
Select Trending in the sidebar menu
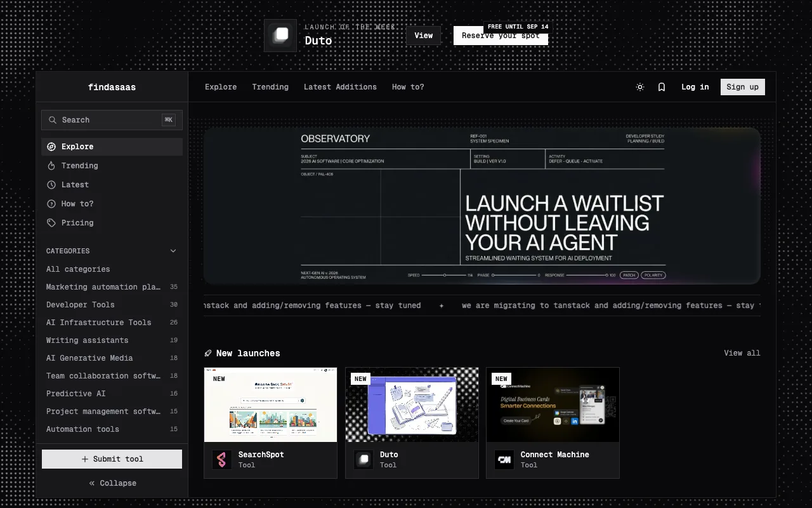point(112,166)
